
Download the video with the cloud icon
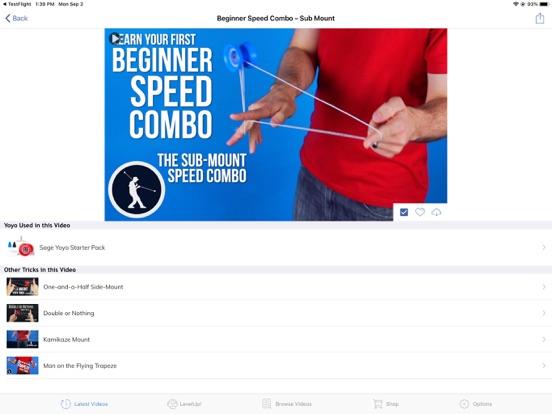[x=436, y=212]
